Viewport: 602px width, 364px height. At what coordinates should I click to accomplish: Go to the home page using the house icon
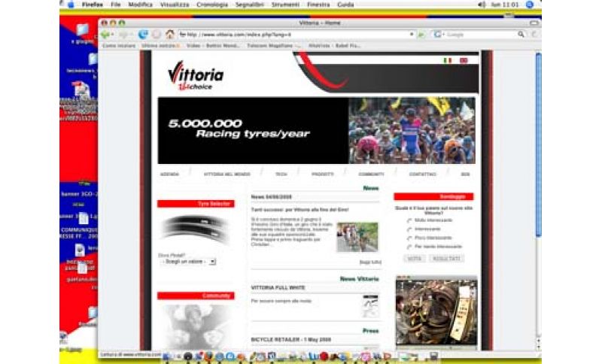pyautogui.click(x=170, y=35)
